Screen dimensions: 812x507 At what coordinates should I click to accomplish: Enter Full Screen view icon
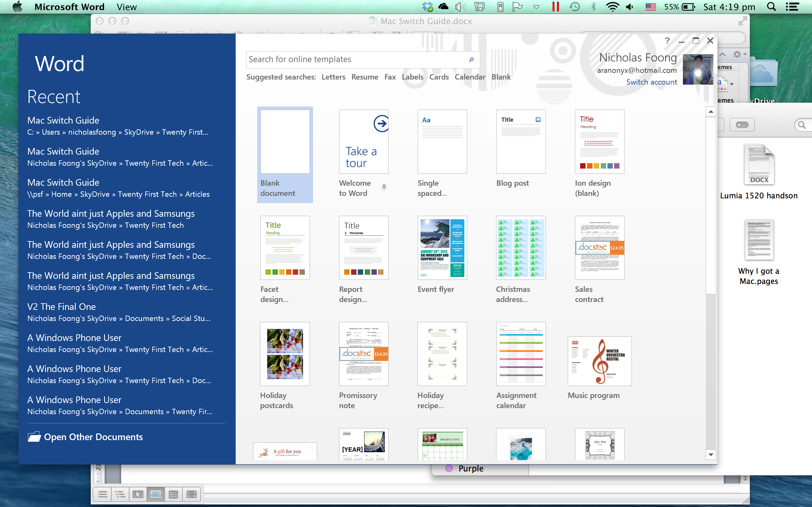191,494
